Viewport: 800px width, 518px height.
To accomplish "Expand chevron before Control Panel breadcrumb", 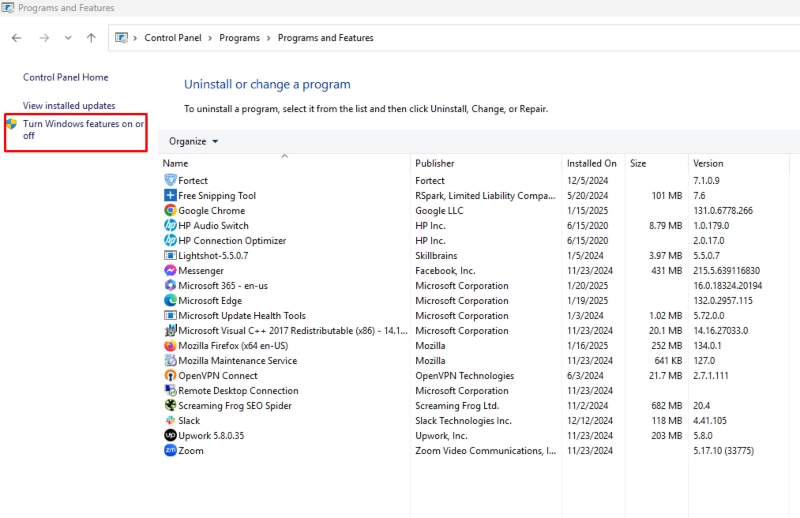I will (135, 38).
